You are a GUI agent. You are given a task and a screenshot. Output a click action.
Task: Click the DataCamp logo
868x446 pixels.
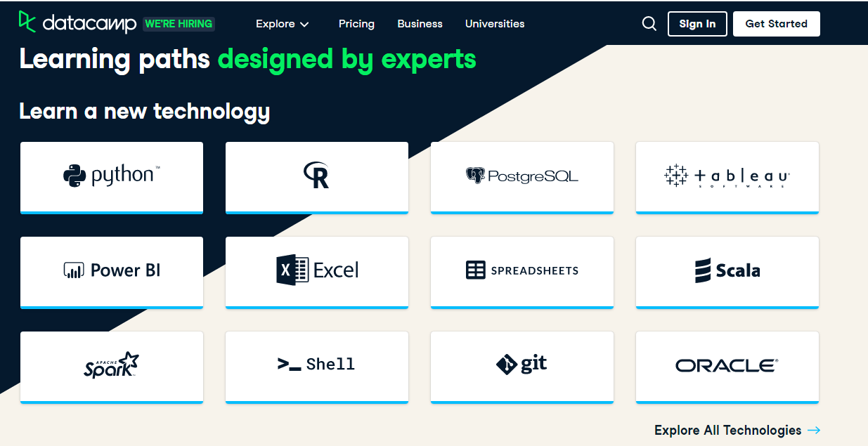pyautogui.click(x=77, y=23)
